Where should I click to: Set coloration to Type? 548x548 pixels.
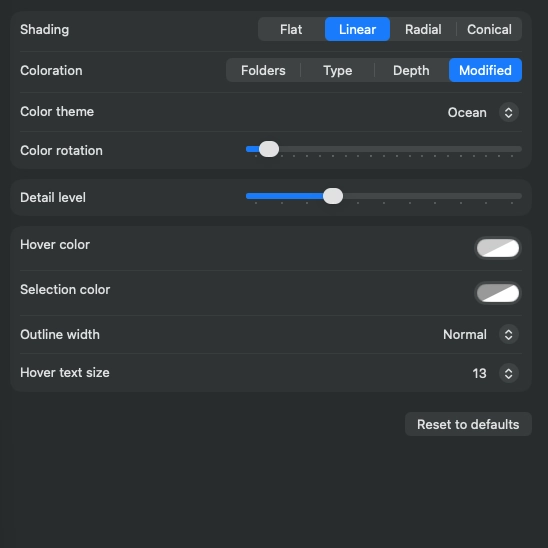[x=337, y=71]
